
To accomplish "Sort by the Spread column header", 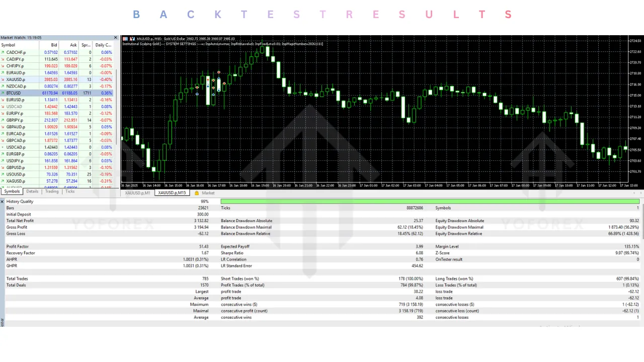I will [x=86, y=45].
